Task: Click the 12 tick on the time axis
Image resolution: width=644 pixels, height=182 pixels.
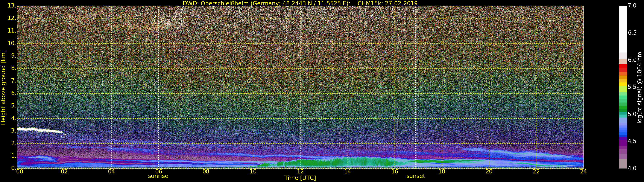Action: pyautogui.click(x=300, y=172)
